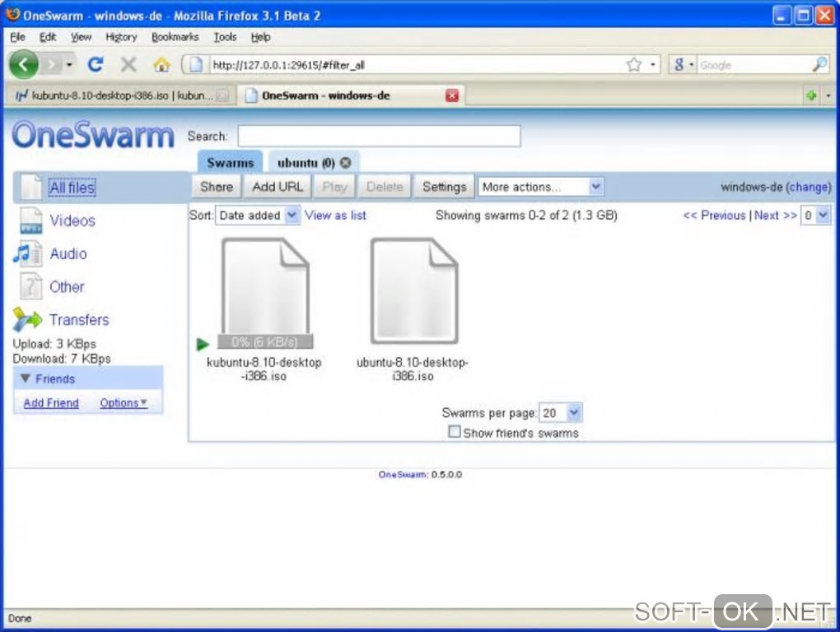Switch to kubuntu-8.10-desktop browser tab
Screen dimensions: 840x632
click(120, 95)
